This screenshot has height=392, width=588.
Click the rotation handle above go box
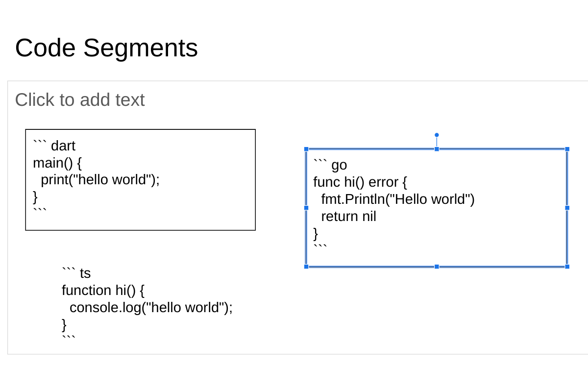437,135
